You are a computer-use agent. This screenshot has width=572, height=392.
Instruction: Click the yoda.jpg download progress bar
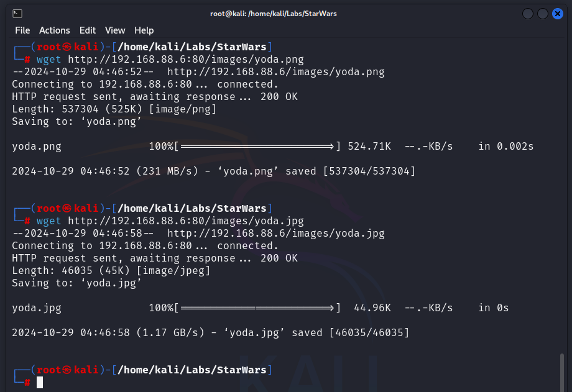tap(257, 308)
